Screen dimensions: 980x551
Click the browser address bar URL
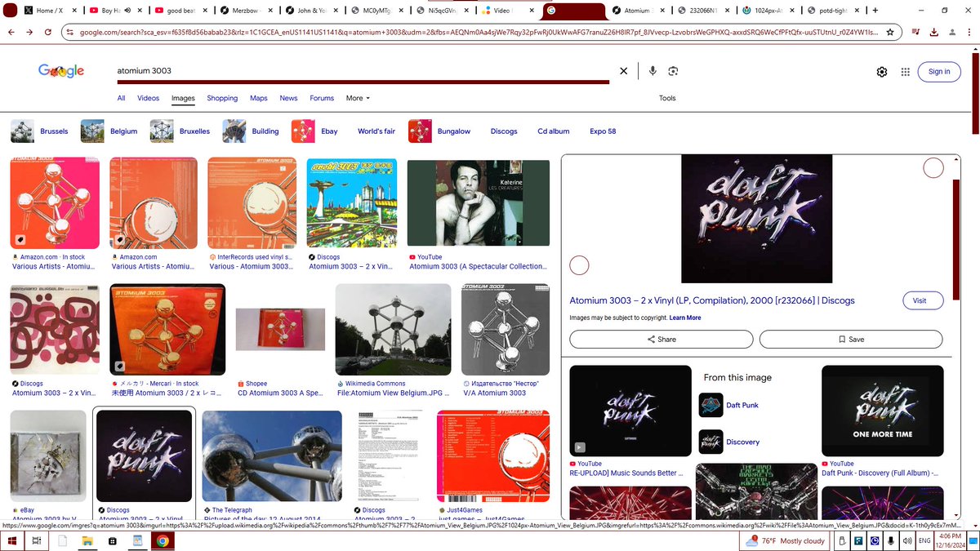[x=478, y=33]
